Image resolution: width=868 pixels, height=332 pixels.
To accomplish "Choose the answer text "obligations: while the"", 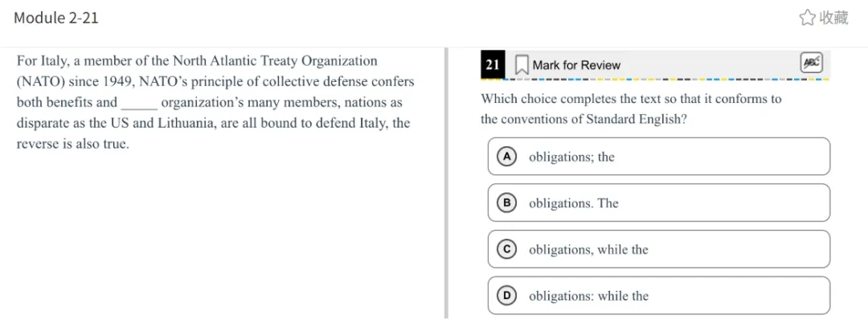I will coord(588,296).
